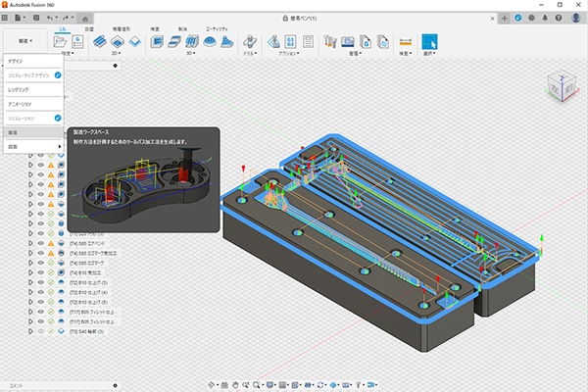Click the Save icon in the top bar
588x392 pixels.
tap(34, 18)
